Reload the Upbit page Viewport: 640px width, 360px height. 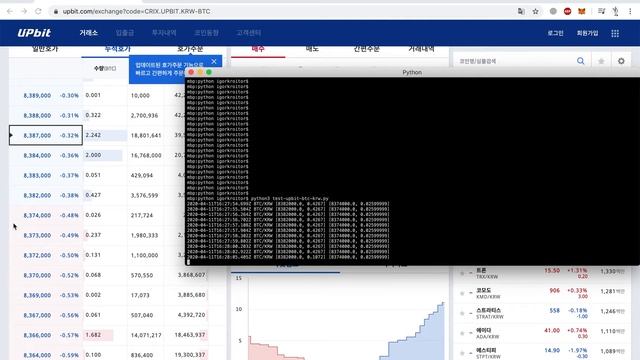[38, 11]
